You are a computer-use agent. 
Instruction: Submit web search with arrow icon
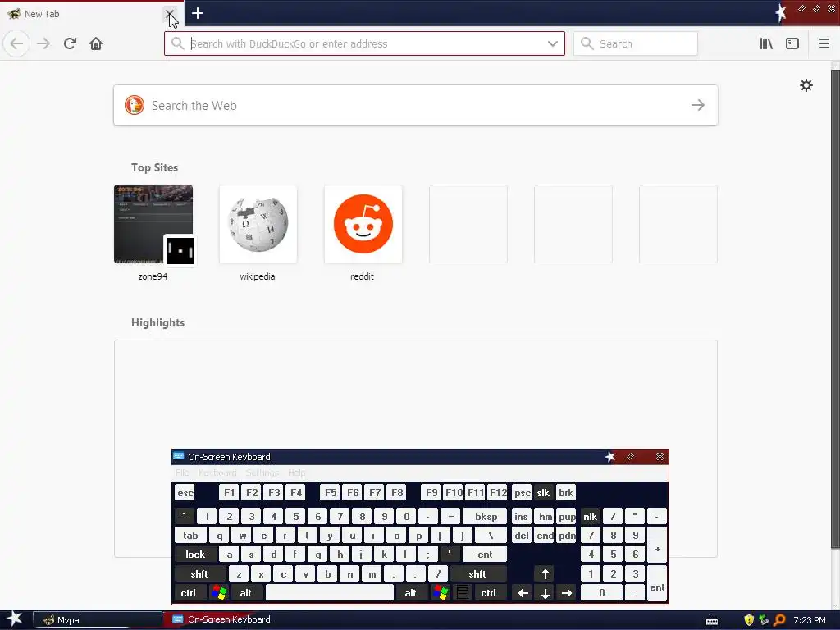coord(697,105)
